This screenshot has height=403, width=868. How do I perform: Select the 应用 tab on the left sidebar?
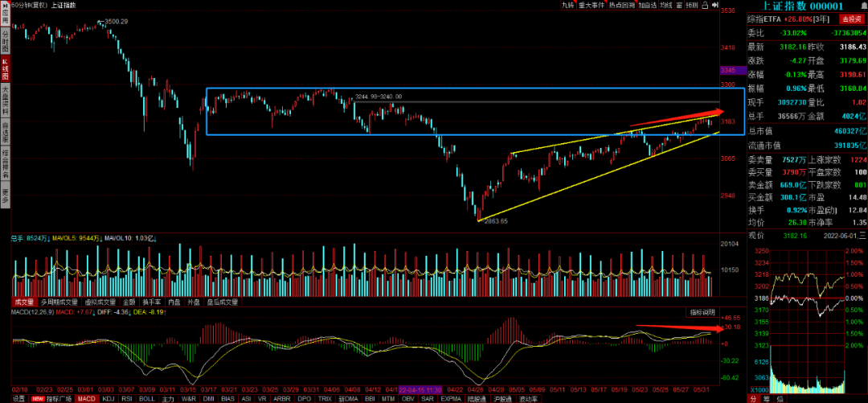point(5,15)
